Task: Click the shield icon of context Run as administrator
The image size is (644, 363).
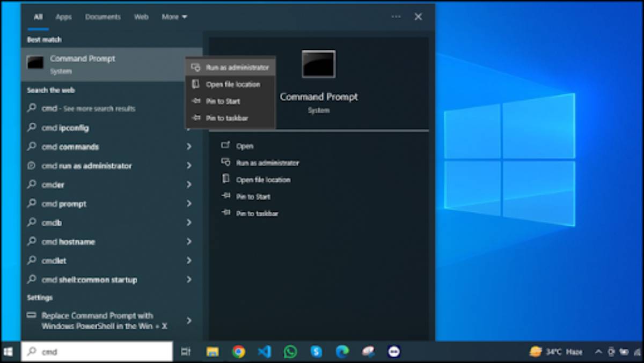Action: [196, 68]
